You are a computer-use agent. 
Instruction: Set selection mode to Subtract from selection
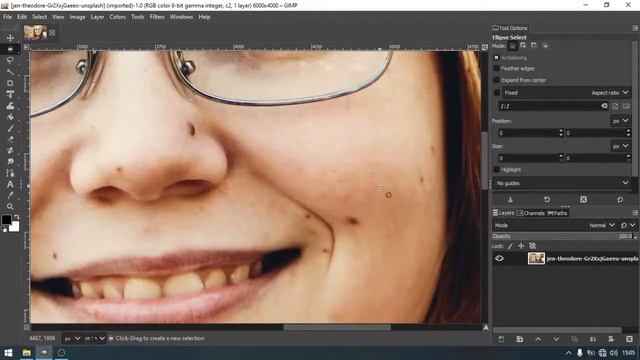tap(534, 46)
